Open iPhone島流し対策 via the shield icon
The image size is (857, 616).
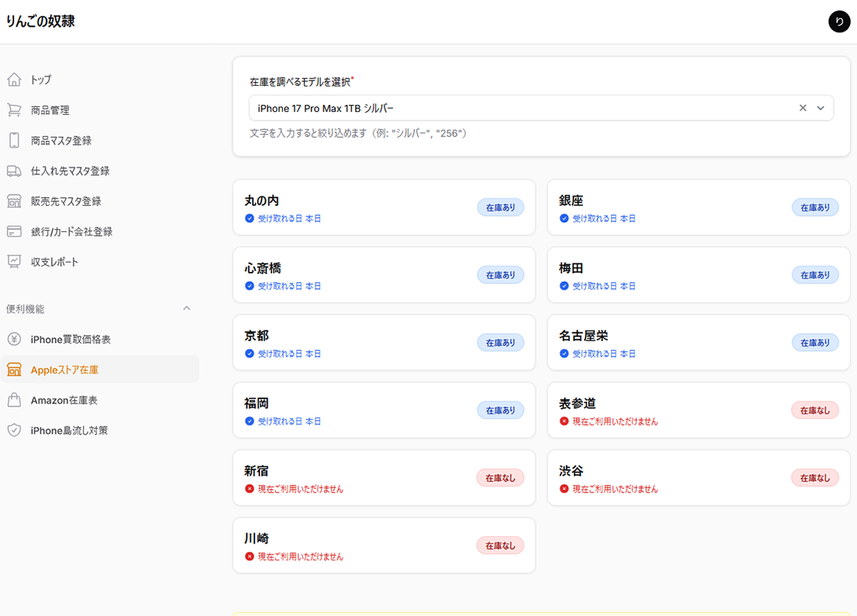coord(14,430)
